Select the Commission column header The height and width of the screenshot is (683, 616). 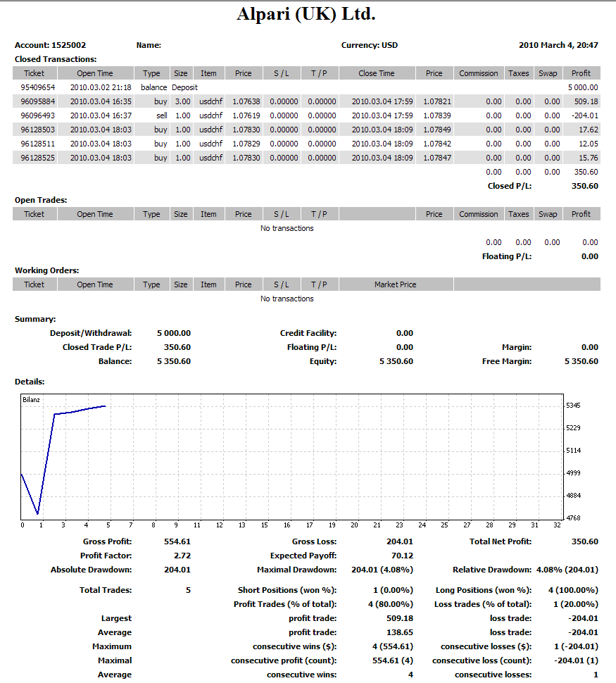pyautogui.click(x=478, y=73)
